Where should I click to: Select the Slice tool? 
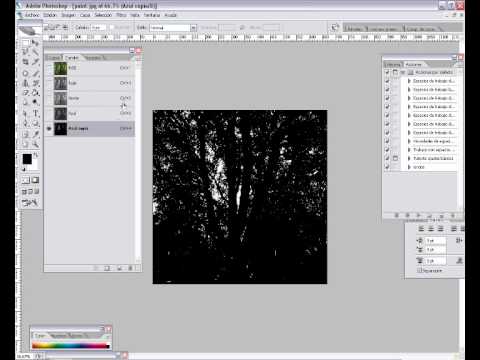(x=35, y=62)
